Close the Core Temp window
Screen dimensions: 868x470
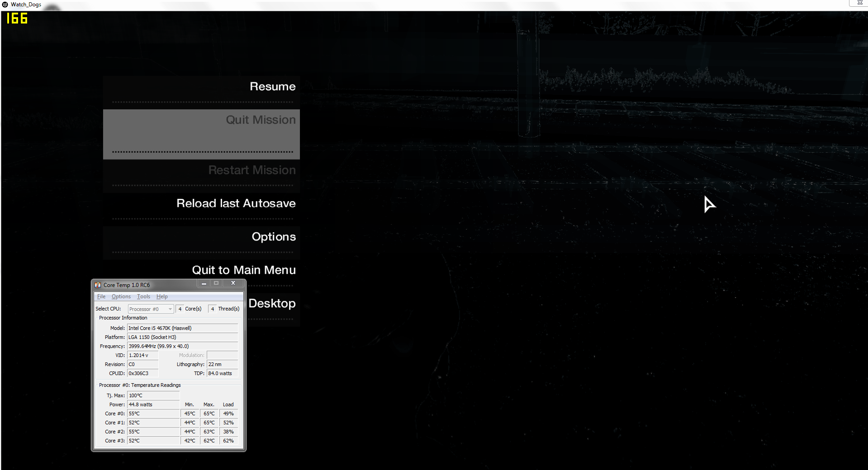pyautogui.click(x=233, y=283)
